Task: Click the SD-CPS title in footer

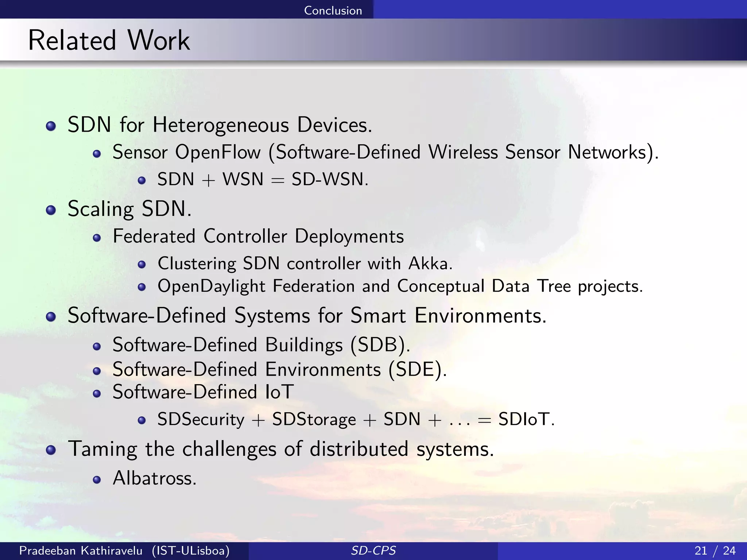Action: click(x=373, y=551)
